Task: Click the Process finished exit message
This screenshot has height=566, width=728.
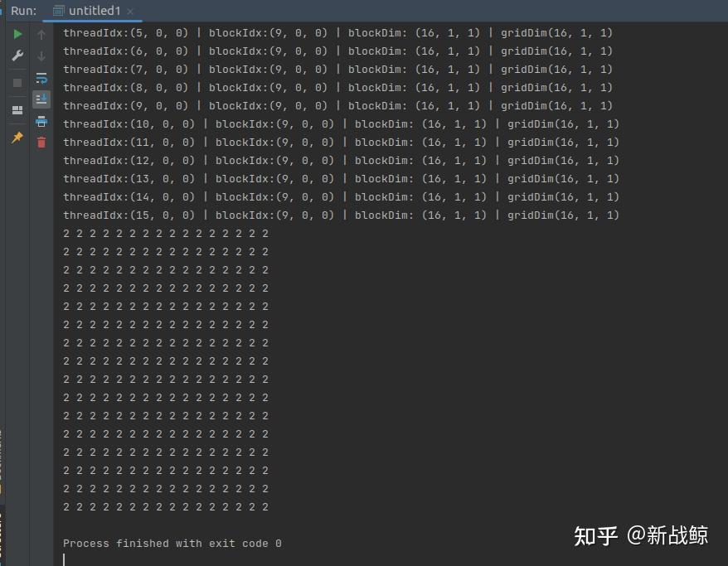Action: 171,543
